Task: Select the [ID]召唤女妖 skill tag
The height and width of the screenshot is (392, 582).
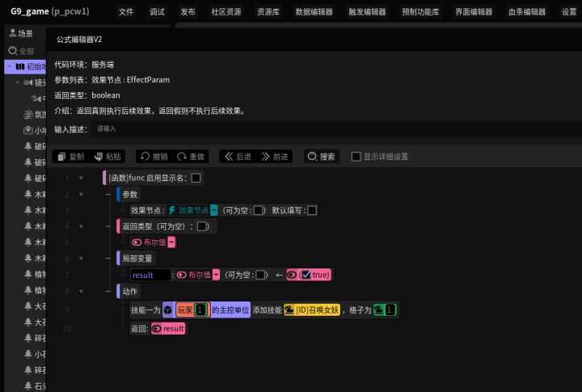Action: pos(312,310)
